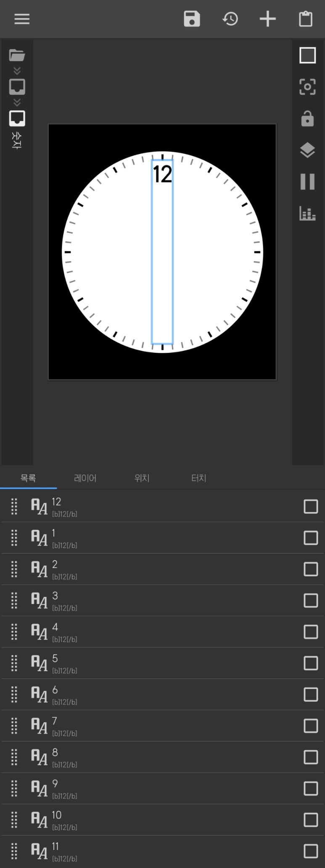The image size is (325, 868).
Task: Check the box for text item 3
Action: (x=311, y=600)
